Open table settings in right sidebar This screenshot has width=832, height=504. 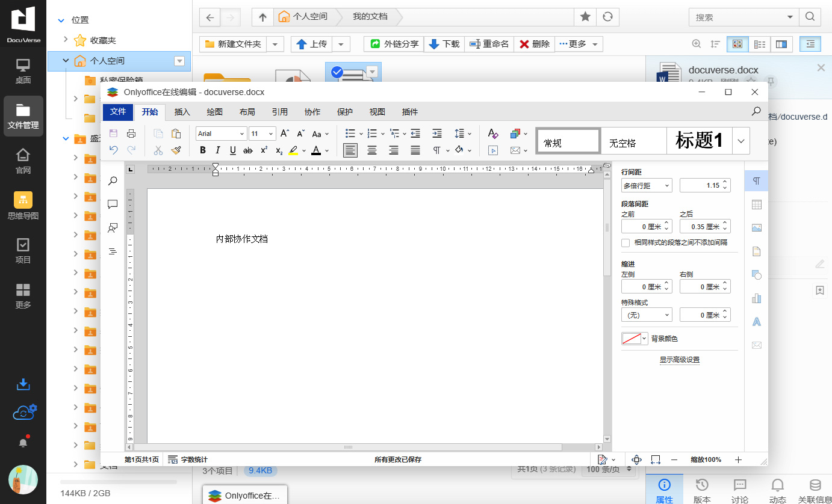point(757,204)
